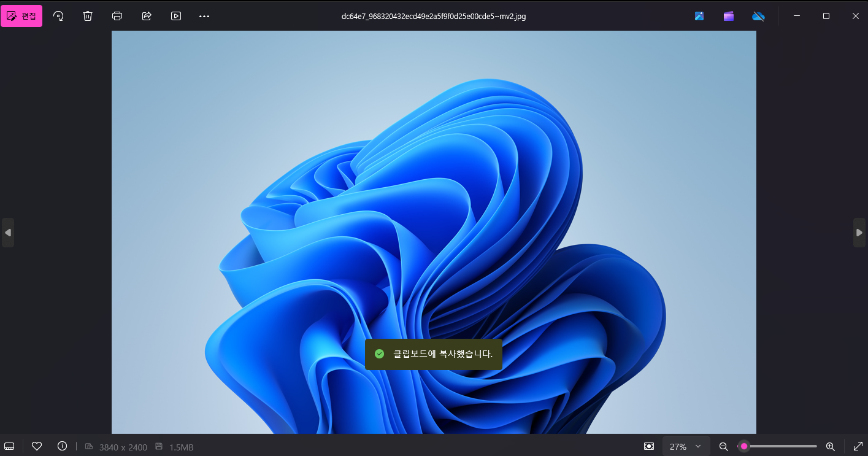Open the Clipchamp video editor icon
868x456 pixels.
(729, 16)
